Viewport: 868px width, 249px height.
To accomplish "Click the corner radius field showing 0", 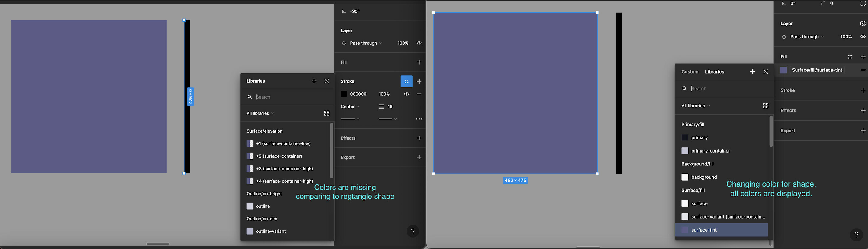I will [831, 3].
